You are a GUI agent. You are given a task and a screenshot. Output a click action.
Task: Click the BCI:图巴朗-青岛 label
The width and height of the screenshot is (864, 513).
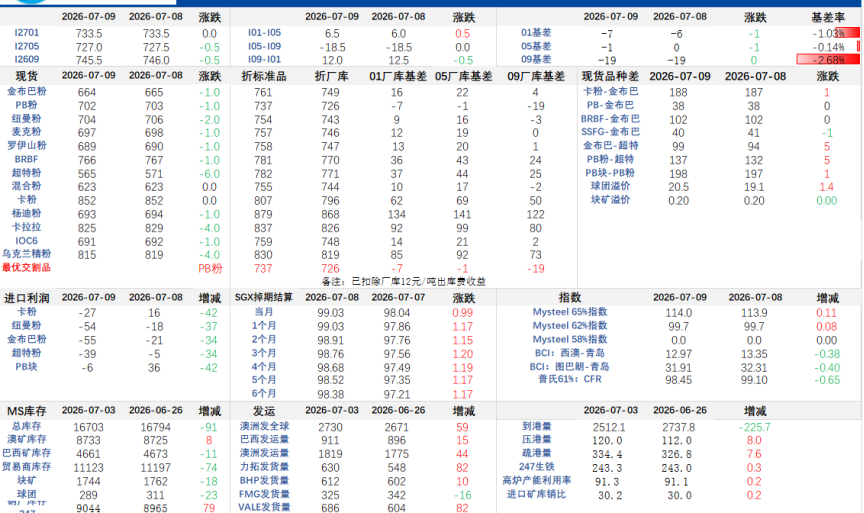(x=570, y=366)
